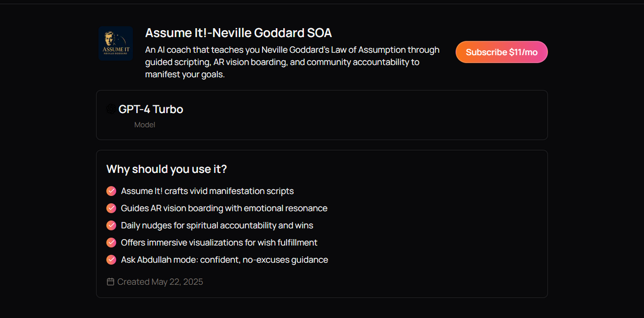
Task: Click the check icon next to manifestation scripts
Action: pyautogui.click(x=111, y=191)
